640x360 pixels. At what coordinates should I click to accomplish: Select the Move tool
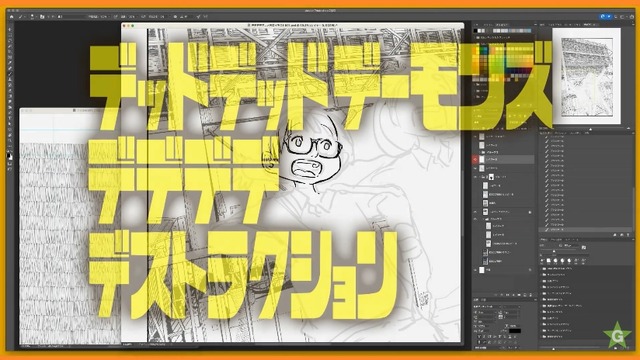point(10,29)
